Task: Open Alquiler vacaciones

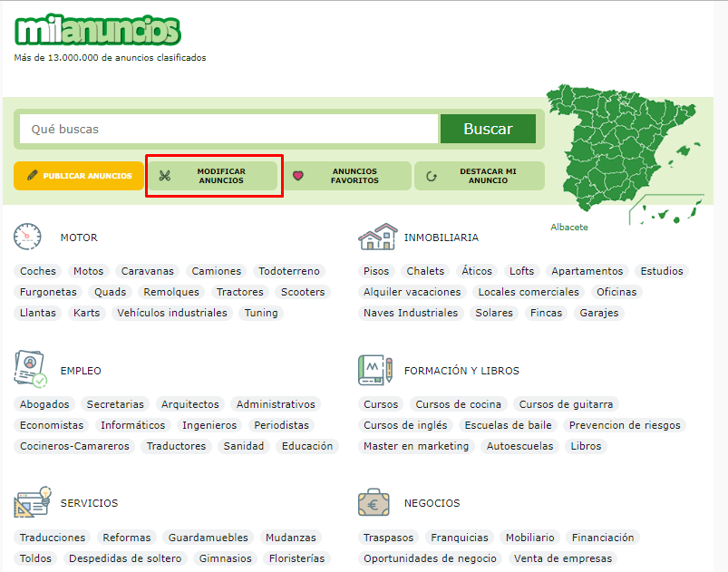Action: [412, 292]
